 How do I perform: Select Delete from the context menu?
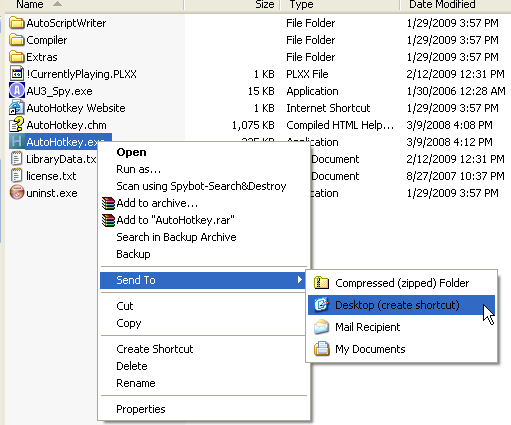pyautogui.click(x=204, y=366)
